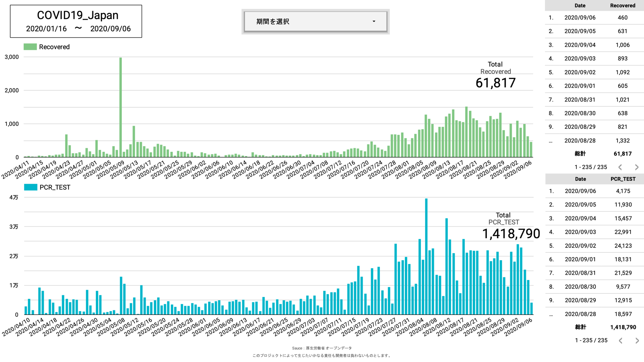Screen dimensions: 644x362
Task: Click the tallest Recovered bar near 2020/05/09
Action: pyautogui.click(x=121, y=107)
